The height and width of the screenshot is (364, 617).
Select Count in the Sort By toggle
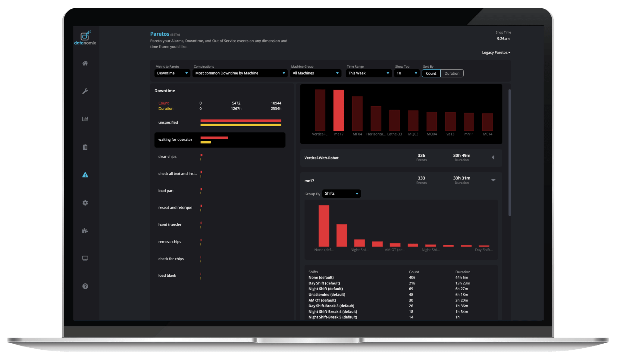click(431, 73)
